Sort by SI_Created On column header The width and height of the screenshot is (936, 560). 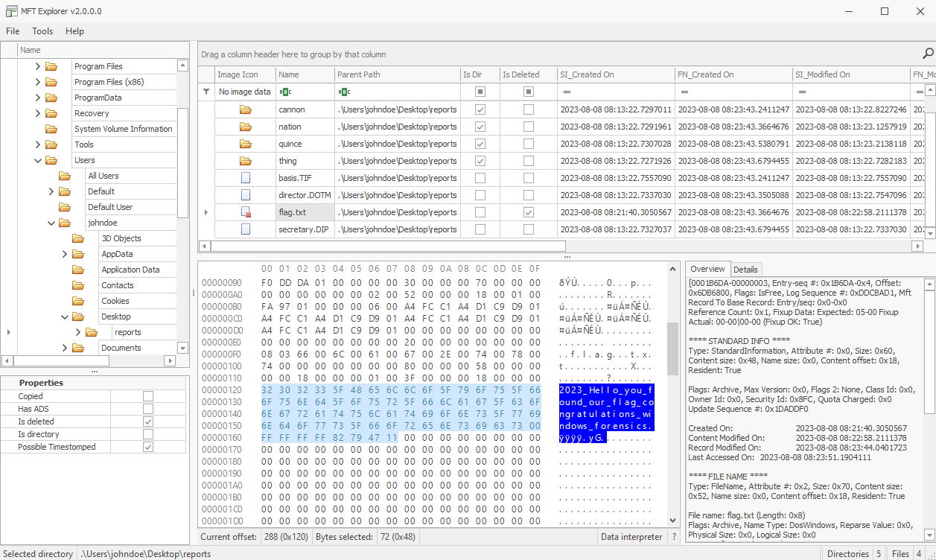pyautogui.click(x=616, y=74)
